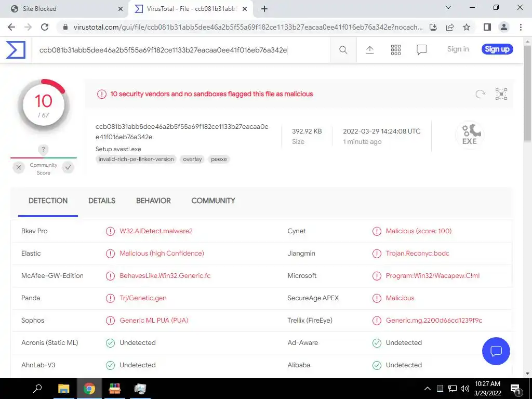Image resolution: width=532 pixels, height=399 pixels.
Task: Click the Sign in link
Action: [458, 49]
